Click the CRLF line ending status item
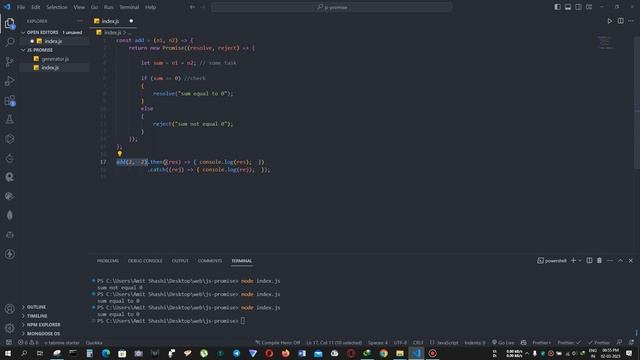 (418, 342)
